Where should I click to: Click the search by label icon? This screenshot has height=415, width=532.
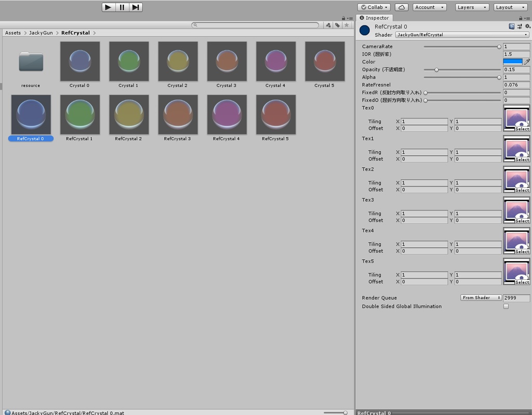pos(337,25)
